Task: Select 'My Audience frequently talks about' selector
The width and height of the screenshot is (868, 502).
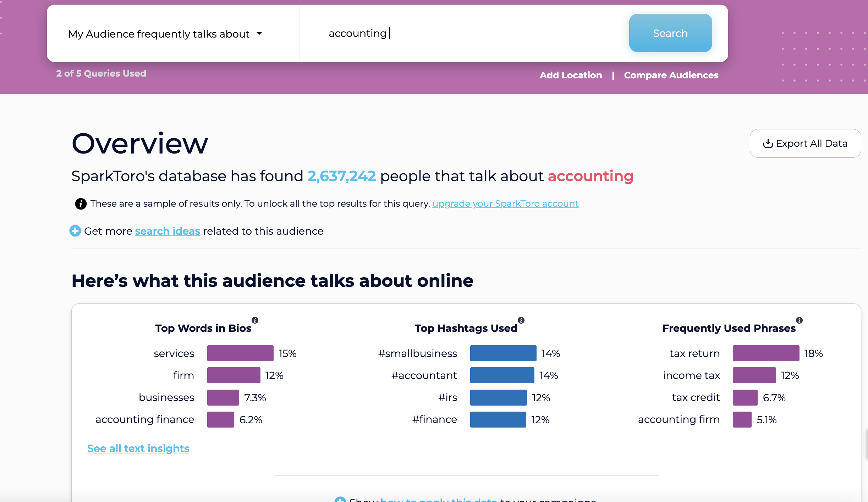Action: [159, 34]
